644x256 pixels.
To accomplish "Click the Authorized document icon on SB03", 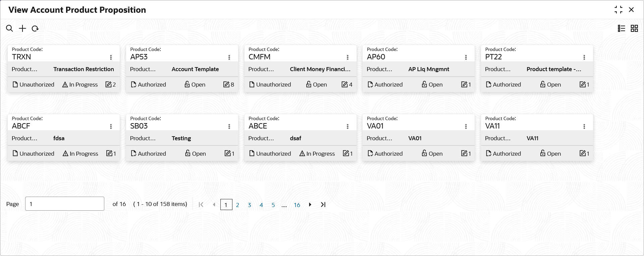I will (x=133, y=154).
